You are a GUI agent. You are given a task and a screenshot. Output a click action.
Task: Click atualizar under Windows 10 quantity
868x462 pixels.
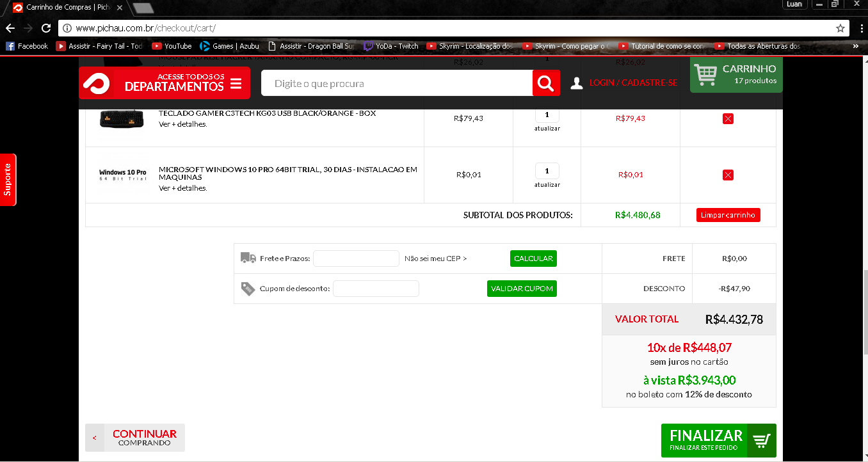tap(547, 185)
